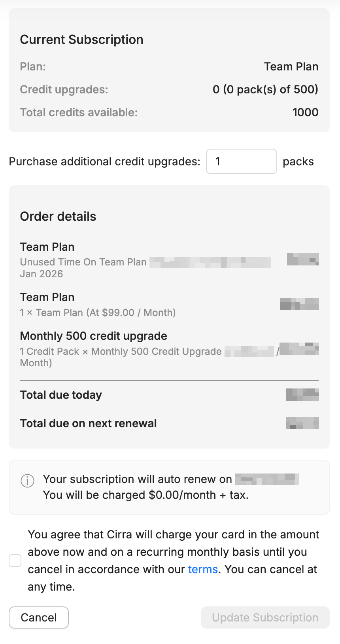Open the terms link
Viewport: 340px width, 644px height.
click(203, 569)
